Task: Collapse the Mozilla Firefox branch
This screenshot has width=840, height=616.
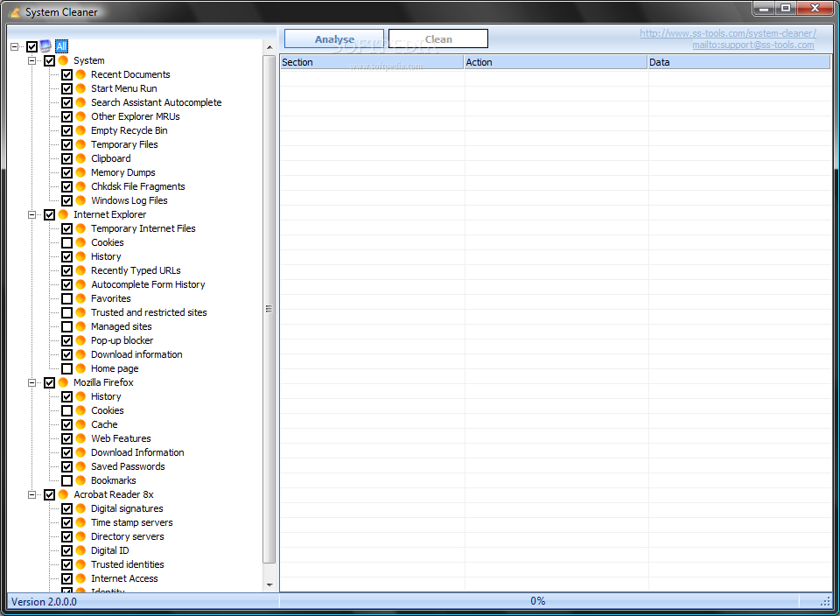Action: [32, 383]
